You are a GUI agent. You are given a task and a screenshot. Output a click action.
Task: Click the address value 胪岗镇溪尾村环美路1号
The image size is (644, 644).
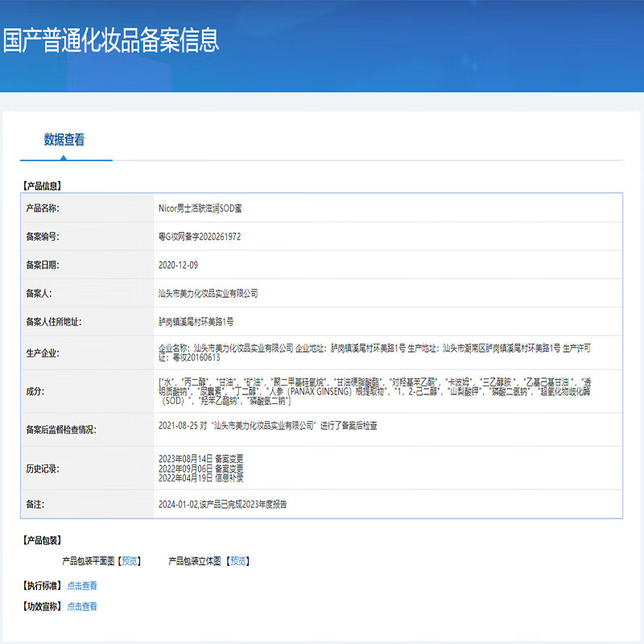pos(196,322)
